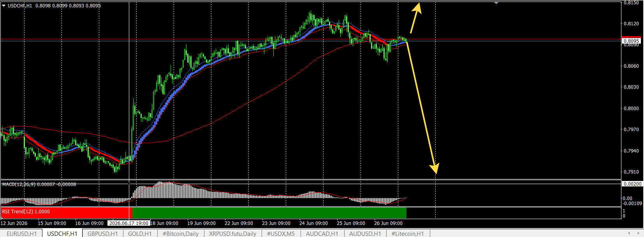Click the 22 Jun 09:00 time label
This screenshot has height=237, width=644.
point(239,223)
